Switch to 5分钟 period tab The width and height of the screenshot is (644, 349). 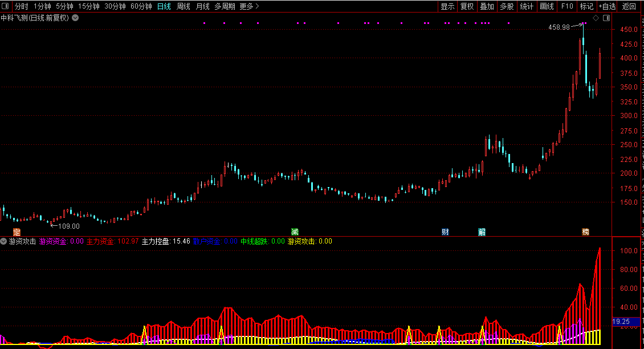(x=64, y=6)
